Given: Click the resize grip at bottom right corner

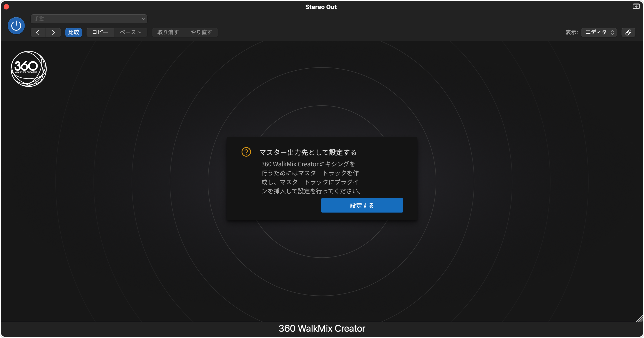Looking at the screenshot, I should click(x=639, y=318).
